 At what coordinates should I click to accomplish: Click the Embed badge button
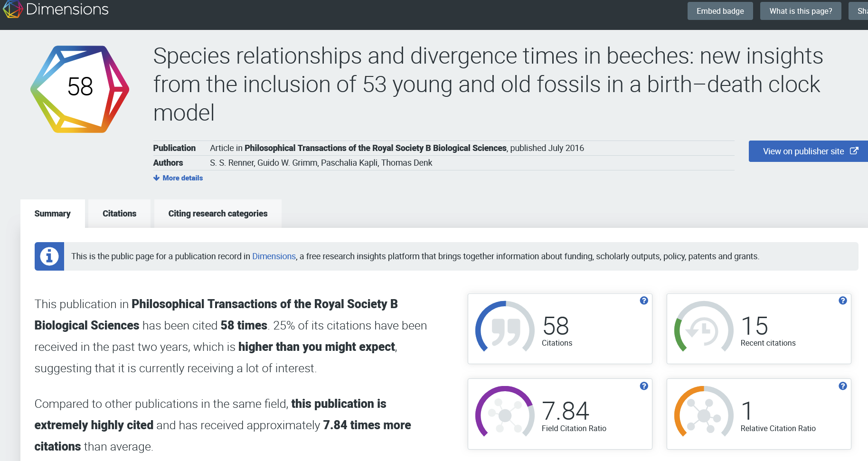[x=720, y=11]
